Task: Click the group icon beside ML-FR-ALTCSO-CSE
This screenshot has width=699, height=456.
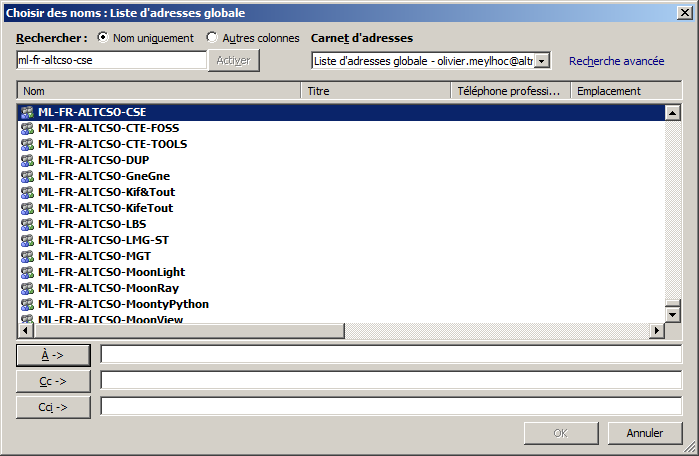Action: click(27, 112)
